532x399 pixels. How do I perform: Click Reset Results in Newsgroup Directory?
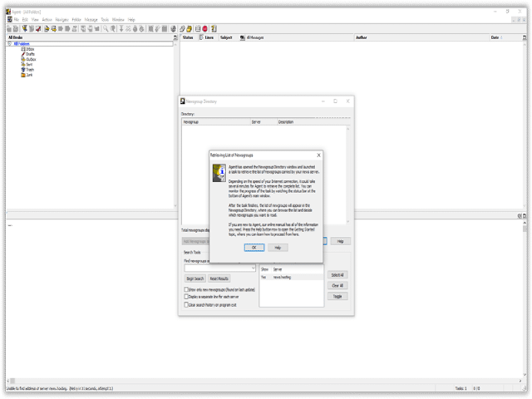coord(219,278)
